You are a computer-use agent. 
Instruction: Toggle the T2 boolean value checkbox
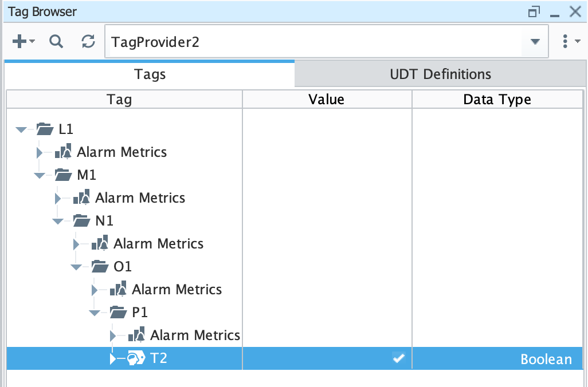tap(398, 358)
